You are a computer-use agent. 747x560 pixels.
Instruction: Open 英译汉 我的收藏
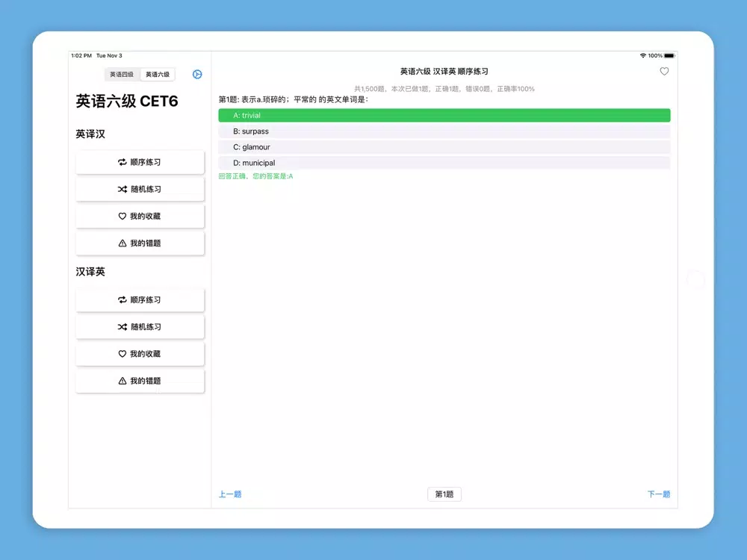(x=140, y=217)
